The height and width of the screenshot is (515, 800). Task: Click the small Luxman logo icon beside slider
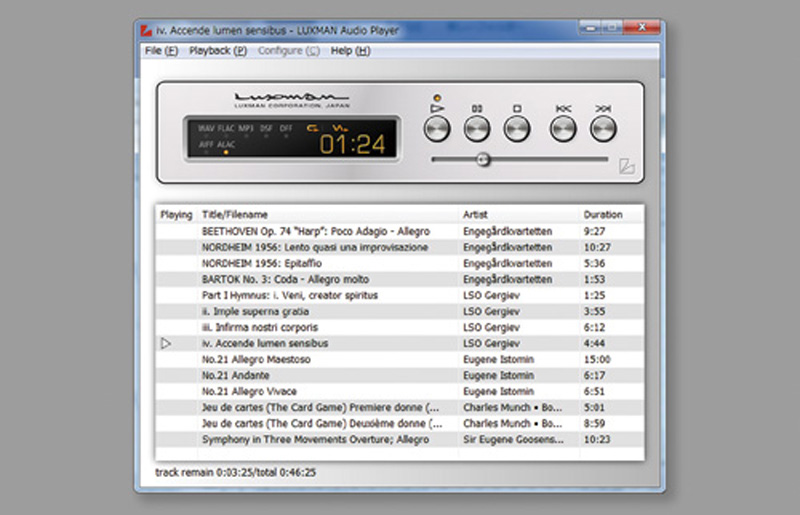coord(627,166)
